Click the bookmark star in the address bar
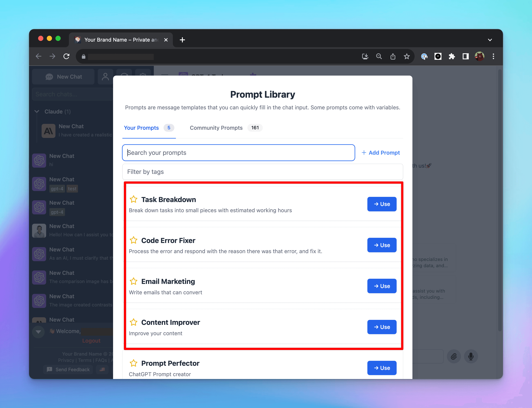Viewport: 532px width, 408px height. point(407,56)
